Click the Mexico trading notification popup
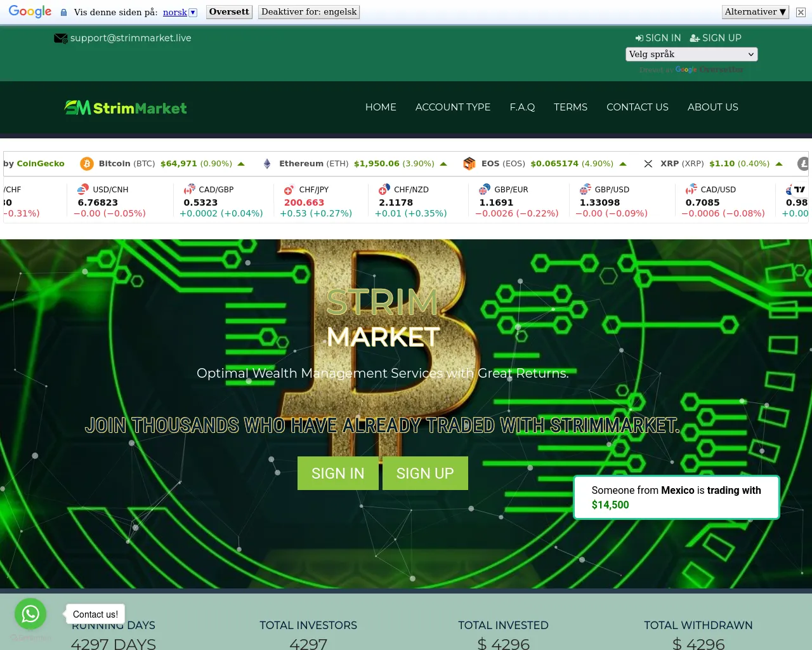 point(676,498)
